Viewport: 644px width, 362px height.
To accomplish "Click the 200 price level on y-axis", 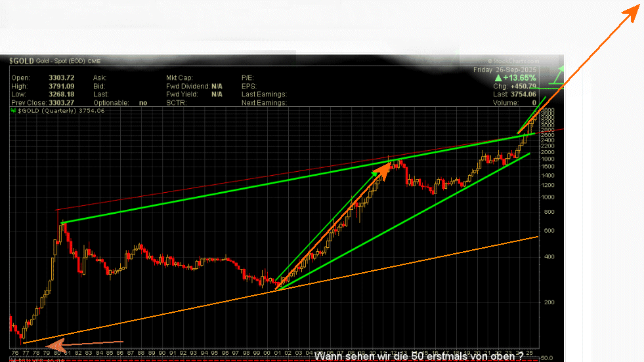I will [x=547, y=302].
